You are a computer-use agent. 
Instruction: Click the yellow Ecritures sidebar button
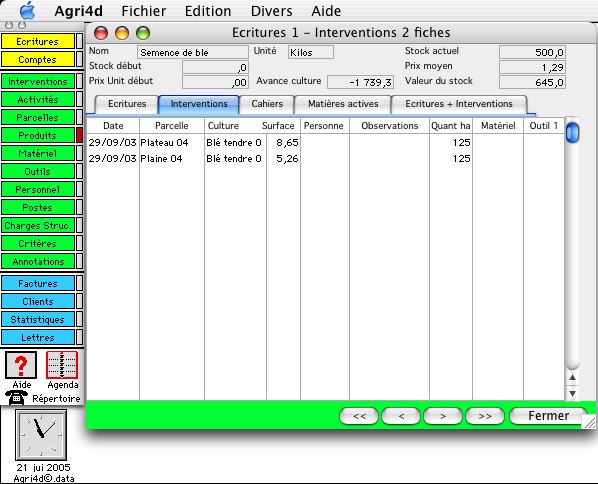pyautogui.click(x=37, y=41)
